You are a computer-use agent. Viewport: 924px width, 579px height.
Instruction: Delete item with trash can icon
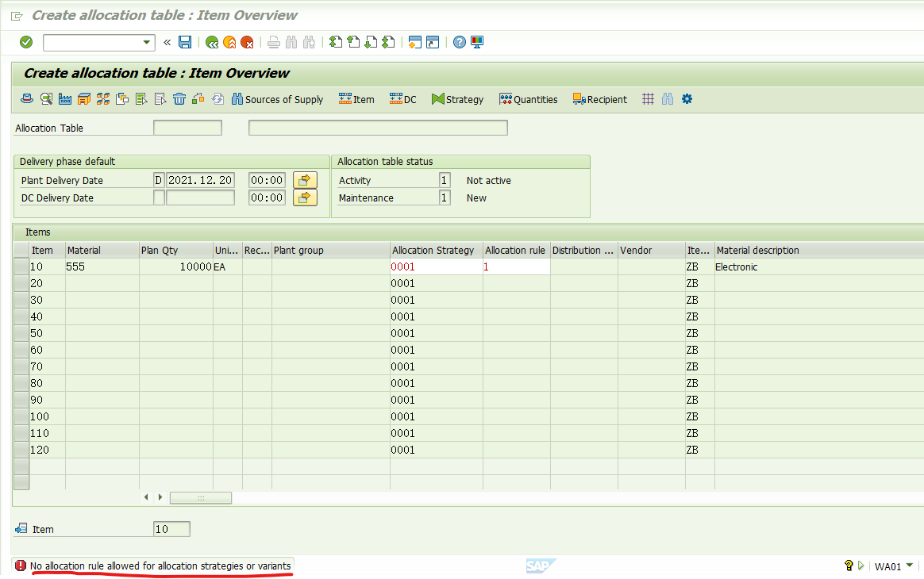tap(179, 99)
